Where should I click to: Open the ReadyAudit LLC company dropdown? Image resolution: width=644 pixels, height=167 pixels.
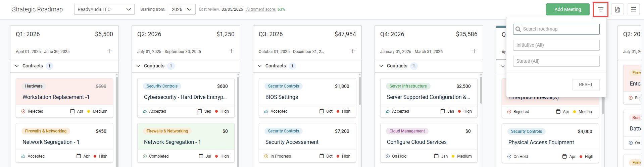click(x=104, y=9)
